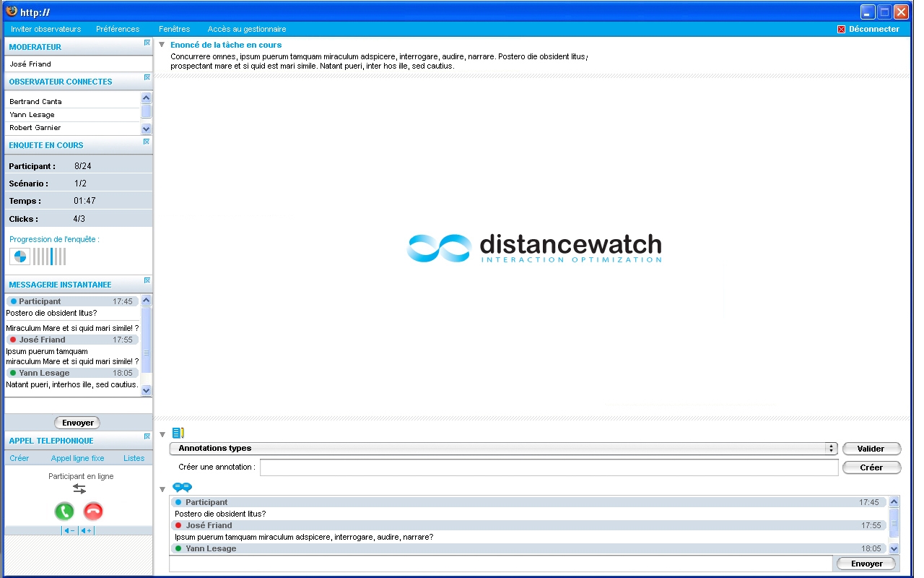Click the distancewatch logo
Viewport: 924px width, 578px height.
[x=534, y=248]
